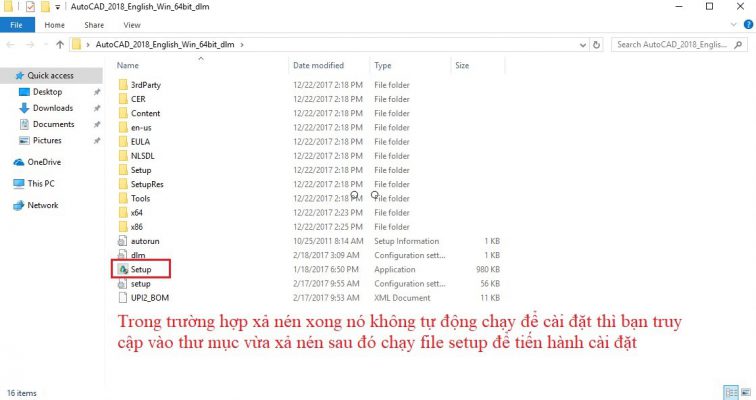Click the Refresh button in address bar

[599, 44]
